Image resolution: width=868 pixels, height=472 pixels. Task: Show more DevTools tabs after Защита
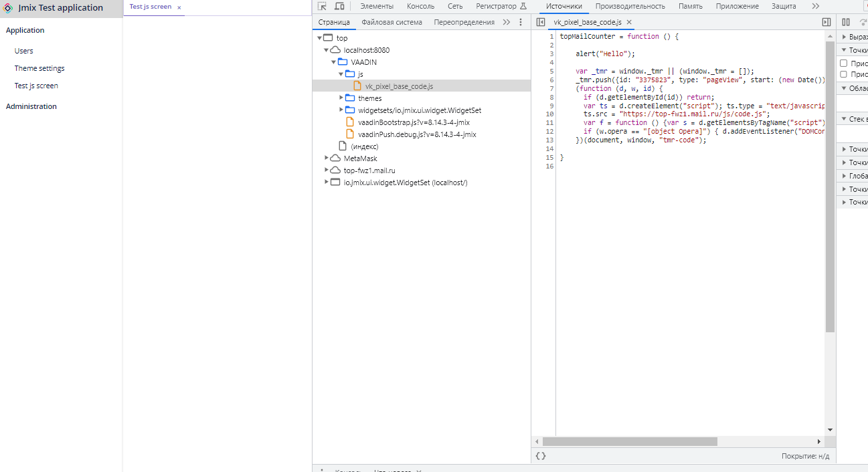pyautogui.click(x=815, y=6)
